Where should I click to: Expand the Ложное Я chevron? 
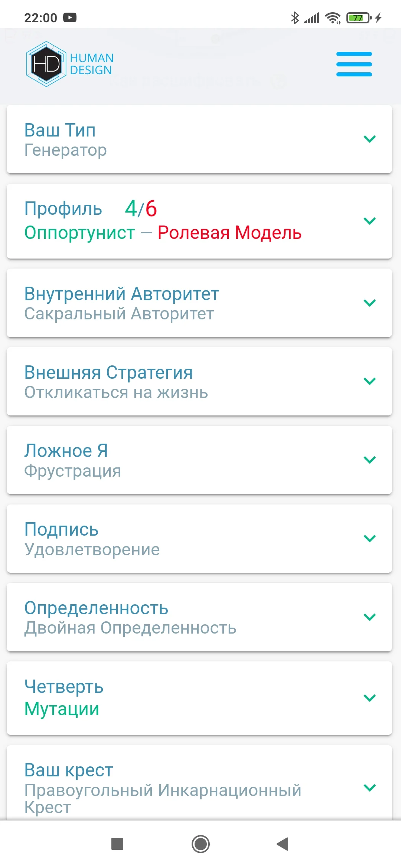coord(370,460)
